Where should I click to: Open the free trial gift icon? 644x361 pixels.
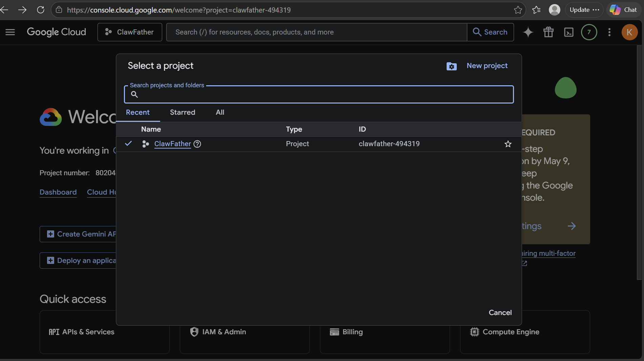[x=549, y=32]
